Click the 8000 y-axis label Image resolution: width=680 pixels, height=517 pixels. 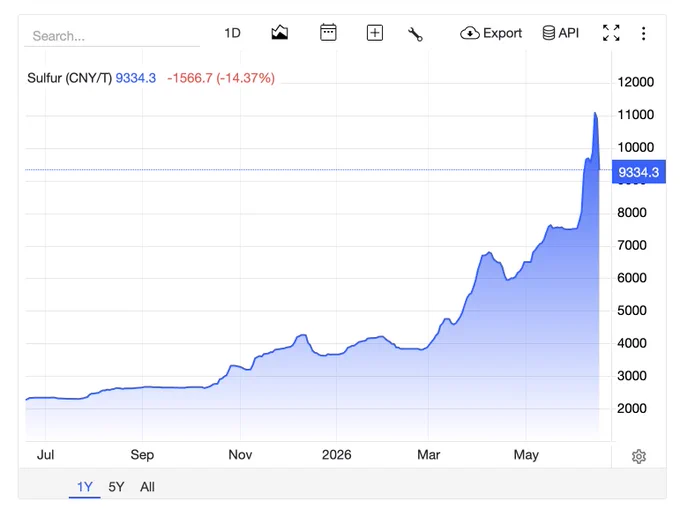click(632, 213)
